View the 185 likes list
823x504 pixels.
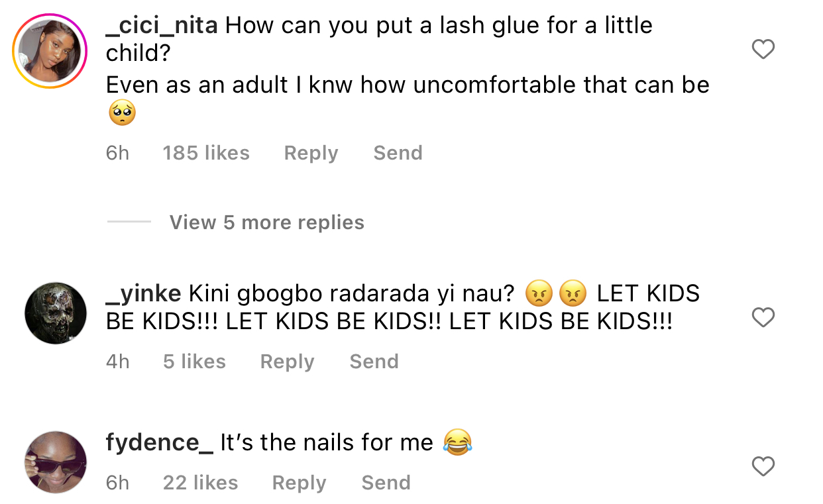pyautogui.click(x=206, y=153)
